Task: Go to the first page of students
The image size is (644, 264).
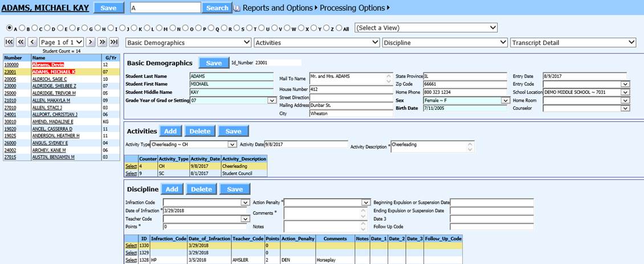Action: pyautogui.click(x=9, y=42)
